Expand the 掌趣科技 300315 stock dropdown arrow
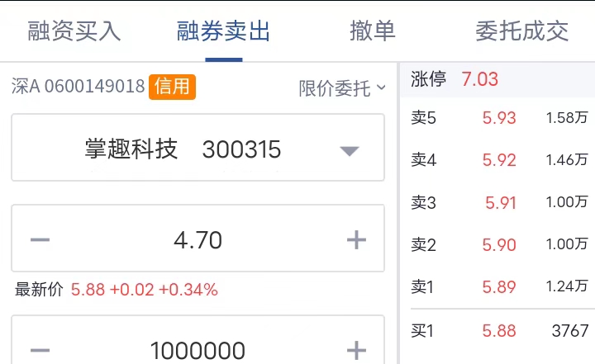Viewport: 595px width, 364px height. click(x=350, y=150)
